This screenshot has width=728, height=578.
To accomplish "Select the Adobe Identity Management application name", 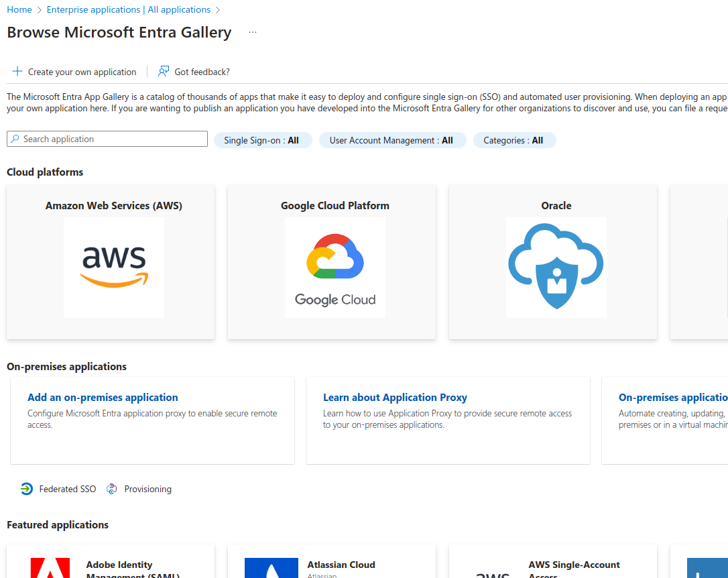I will [x=133, y=570].
